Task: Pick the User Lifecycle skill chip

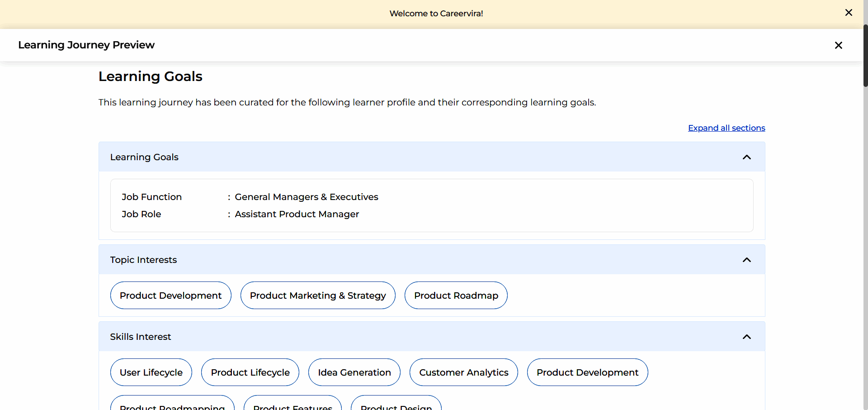Action: click(x=151, y=372)
